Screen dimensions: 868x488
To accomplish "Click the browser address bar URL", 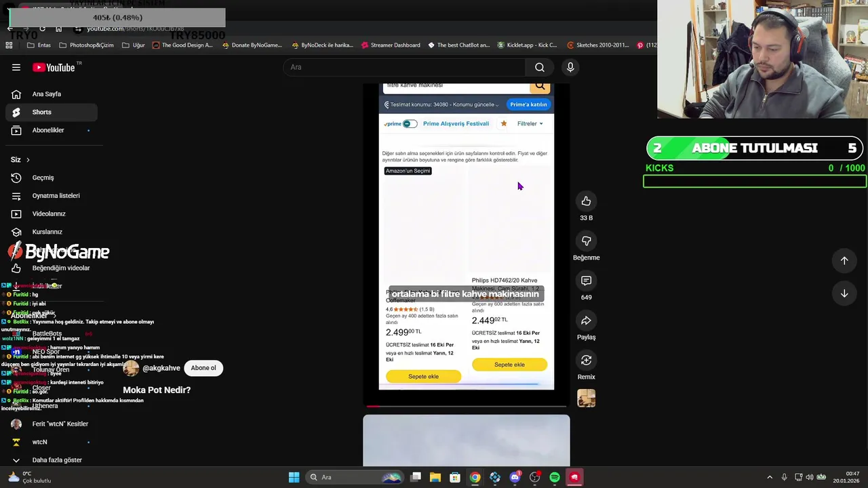I will pos(135,28).
